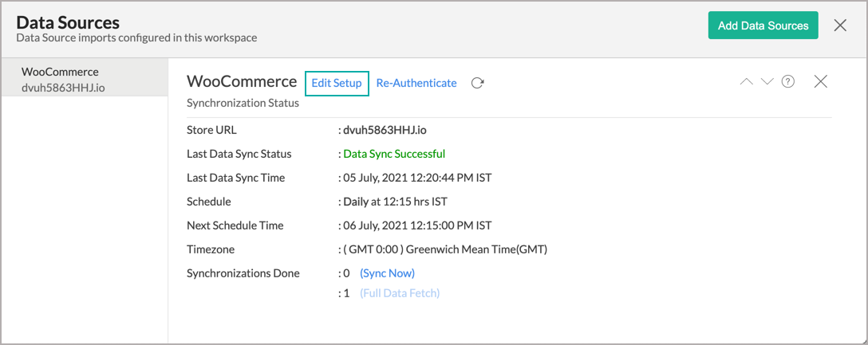Click the Data Sources dialog title
Viewport: 868px width, 345px height.
(68, 22)
